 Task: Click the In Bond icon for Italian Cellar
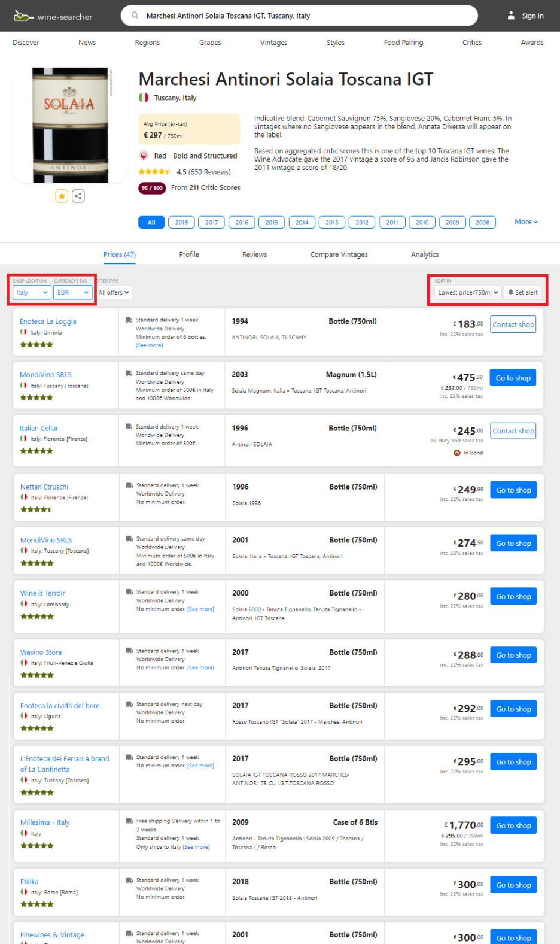pos(457,453)
